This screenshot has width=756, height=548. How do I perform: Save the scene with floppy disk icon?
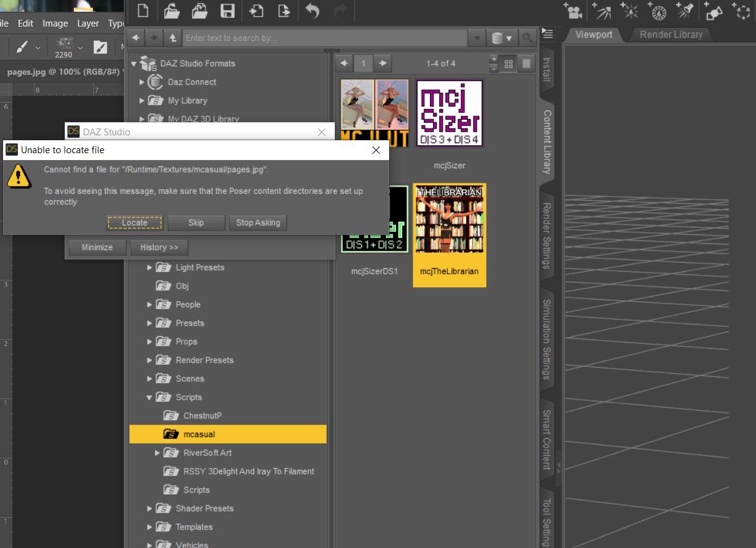click(x=227, y=11)
